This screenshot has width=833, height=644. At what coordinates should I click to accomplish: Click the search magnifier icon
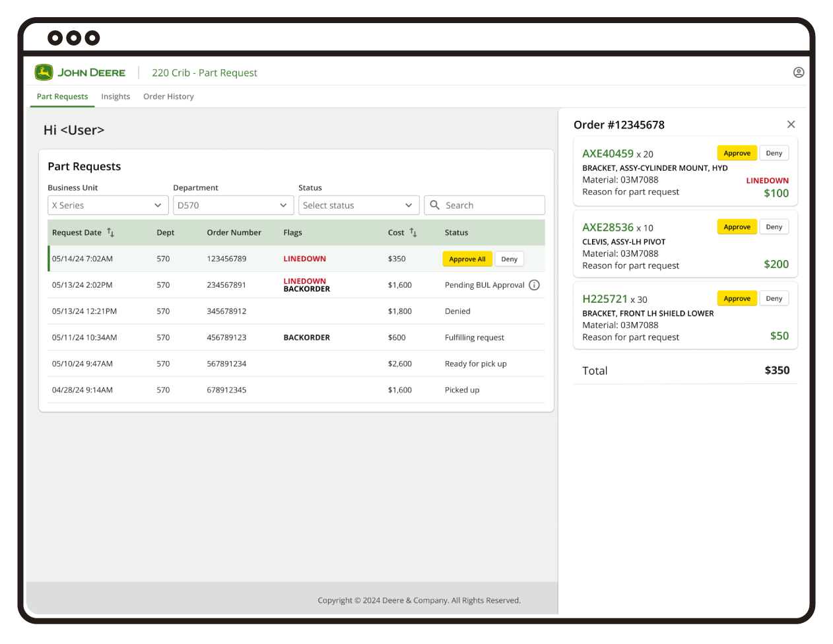pyautogui.click(x=435, y=205)
